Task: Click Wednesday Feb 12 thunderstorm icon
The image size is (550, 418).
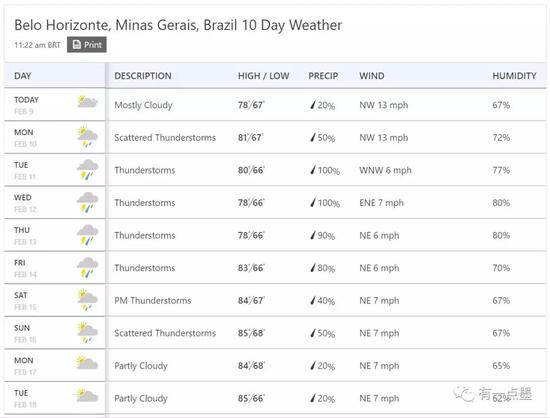Action: coord(87,202)
